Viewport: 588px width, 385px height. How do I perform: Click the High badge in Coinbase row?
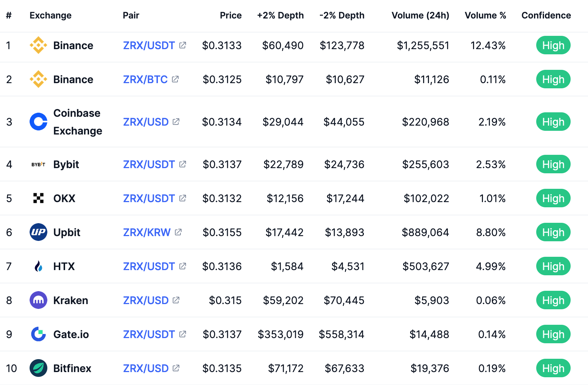click(x=553, y=122)
